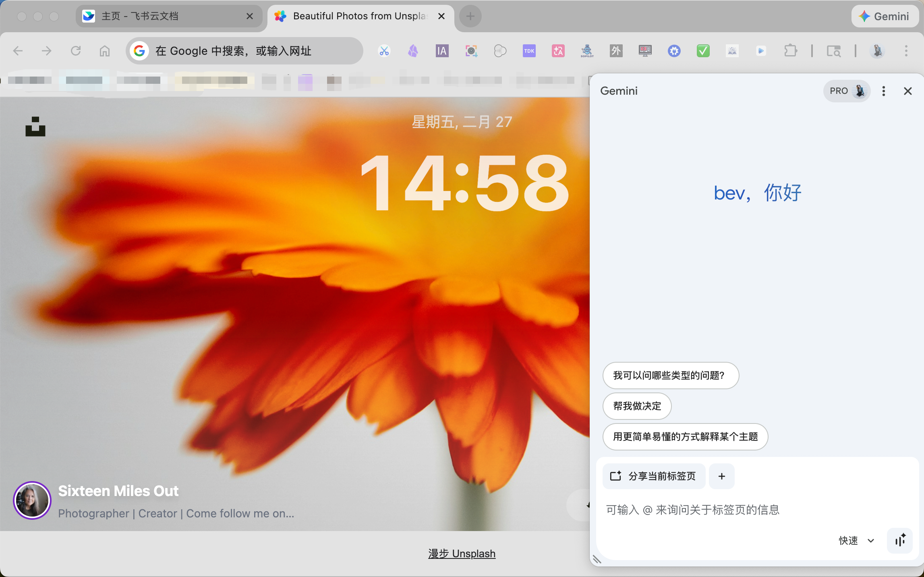
Task: Click the 帮我做决定 suggestion chip
Action: pos(637,406)
